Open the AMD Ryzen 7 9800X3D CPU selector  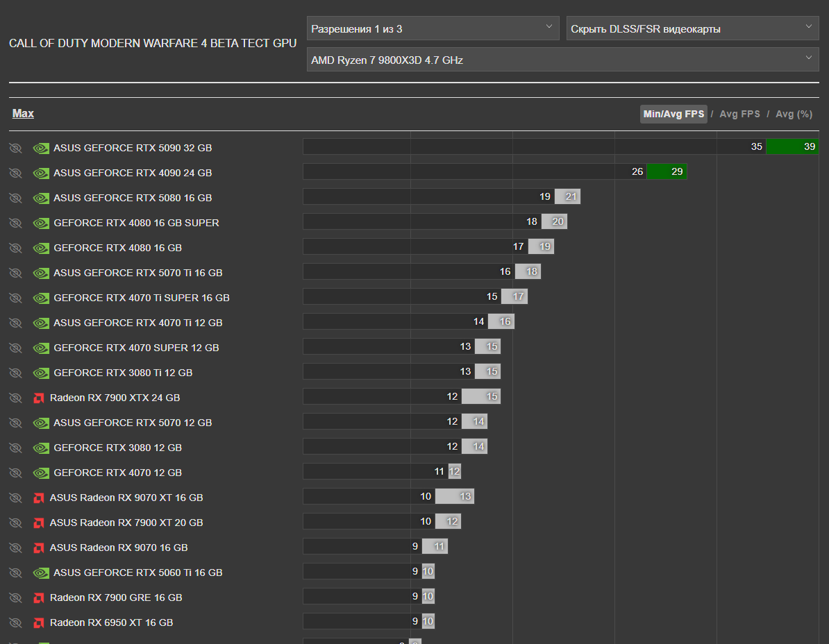pos(562,60)
